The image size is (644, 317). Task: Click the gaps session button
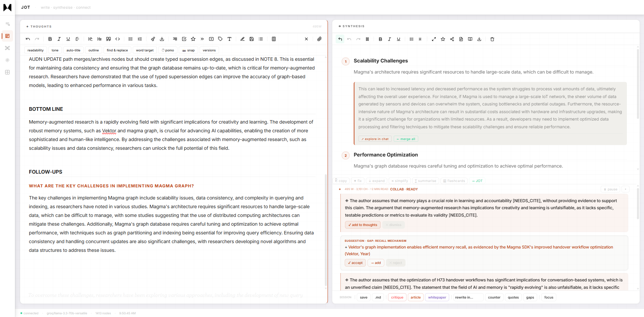point(530,298)
